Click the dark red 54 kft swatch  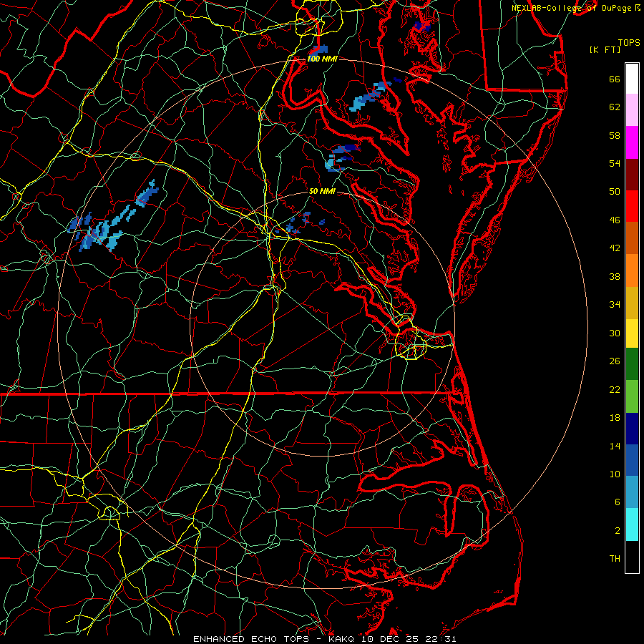tap(632, 174)
